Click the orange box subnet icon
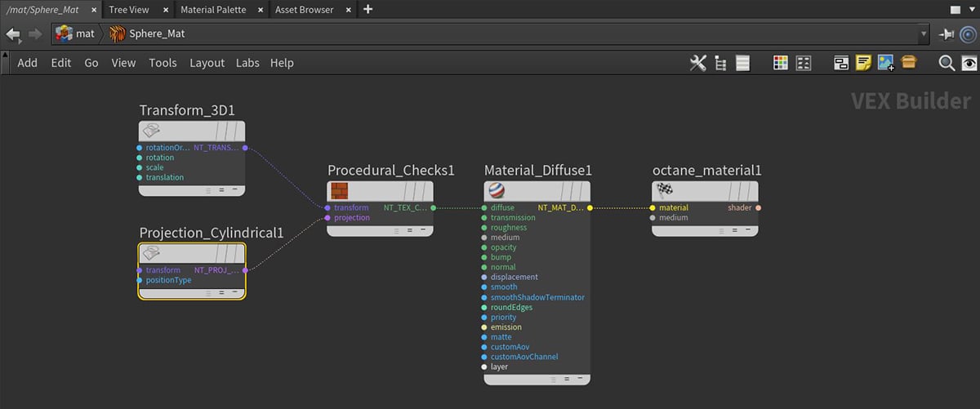The width and height of the screenshot is (980, 409). click(909, 63)
